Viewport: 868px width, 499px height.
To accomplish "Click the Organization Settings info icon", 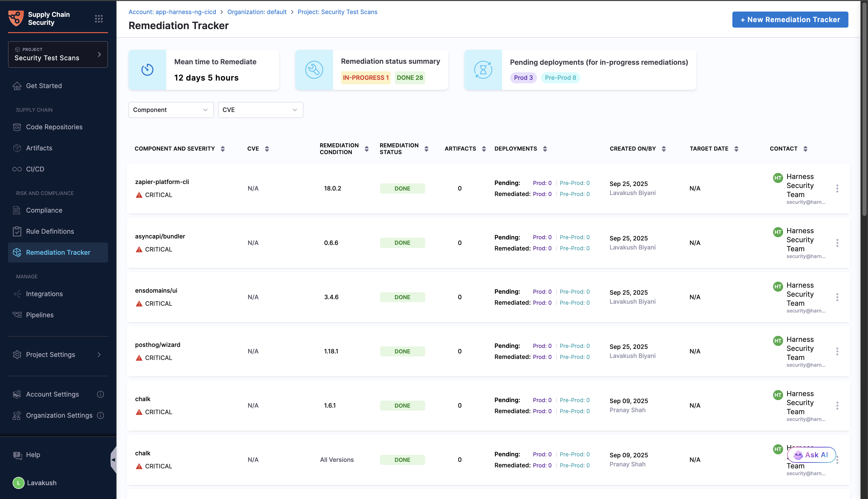I will click(x=100, y=415).
